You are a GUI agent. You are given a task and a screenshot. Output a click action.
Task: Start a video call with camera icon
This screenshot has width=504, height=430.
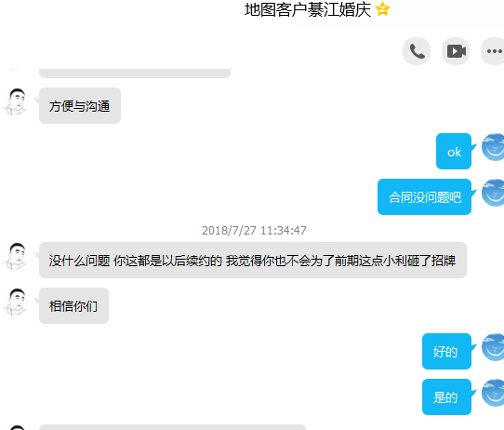point(456,51)
